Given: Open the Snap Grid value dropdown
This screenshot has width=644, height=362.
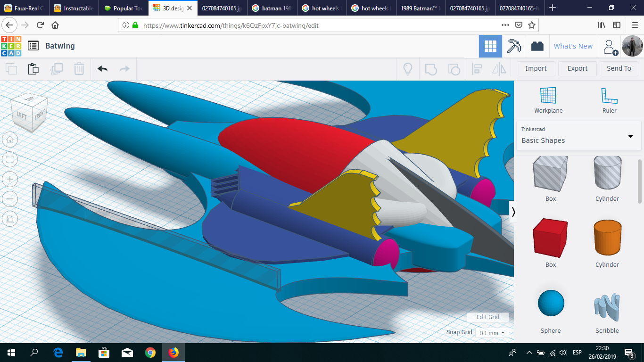Looking at the screenshot, I should tap(492, 333).
